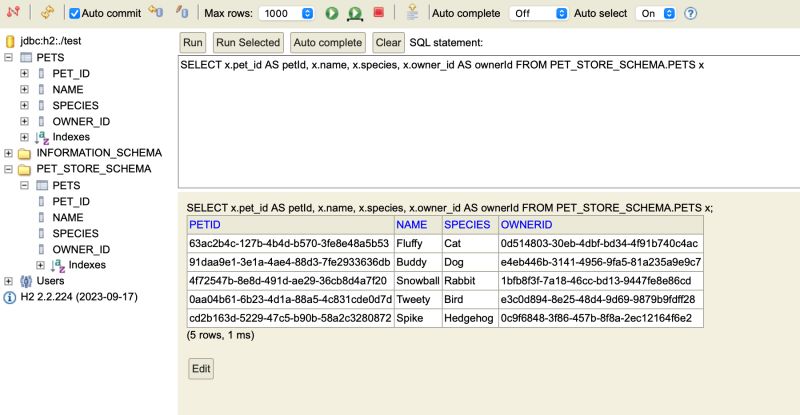Click the Commit icon before Max rows
Image resolution: width=800 pixels, height=415 pixels.
(182, 12)
